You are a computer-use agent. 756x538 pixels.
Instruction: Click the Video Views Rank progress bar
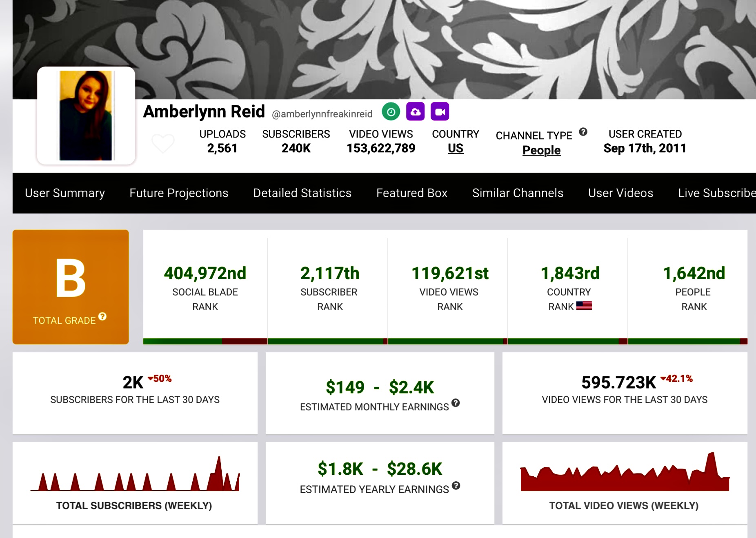point(448,341)
